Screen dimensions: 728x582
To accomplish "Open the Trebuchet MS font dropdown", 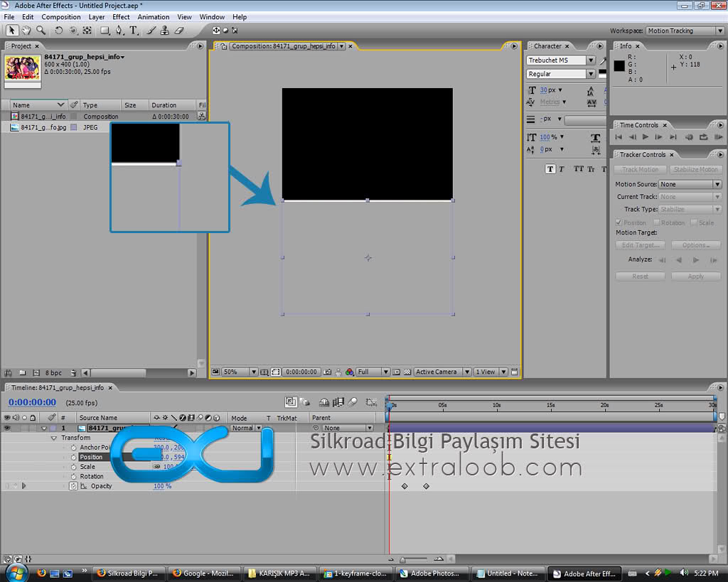I will [591, 60].
